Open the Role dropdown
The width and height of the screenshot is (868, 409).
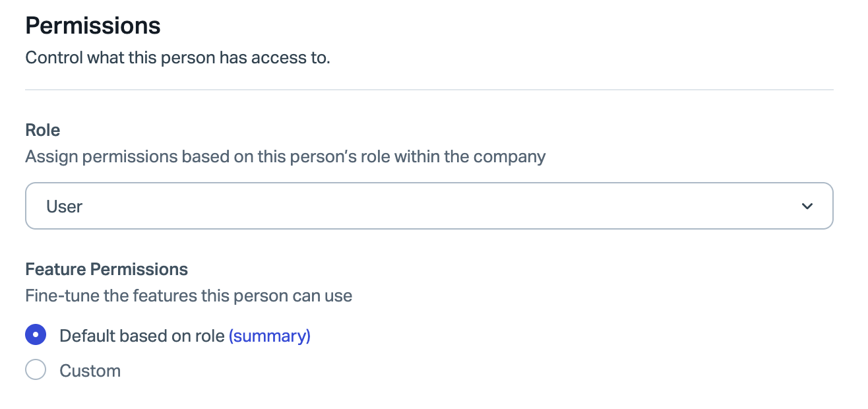coord(429,206)
